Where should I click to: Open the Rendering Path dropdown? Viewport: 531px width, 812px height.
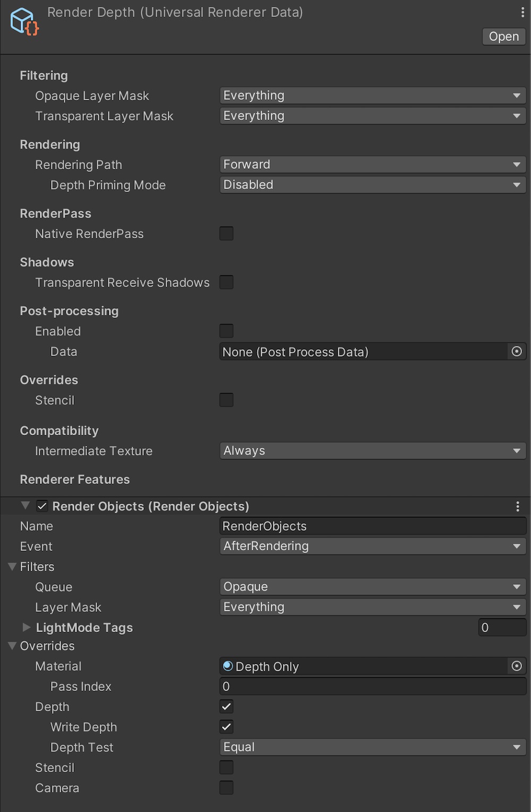[372, 165]
